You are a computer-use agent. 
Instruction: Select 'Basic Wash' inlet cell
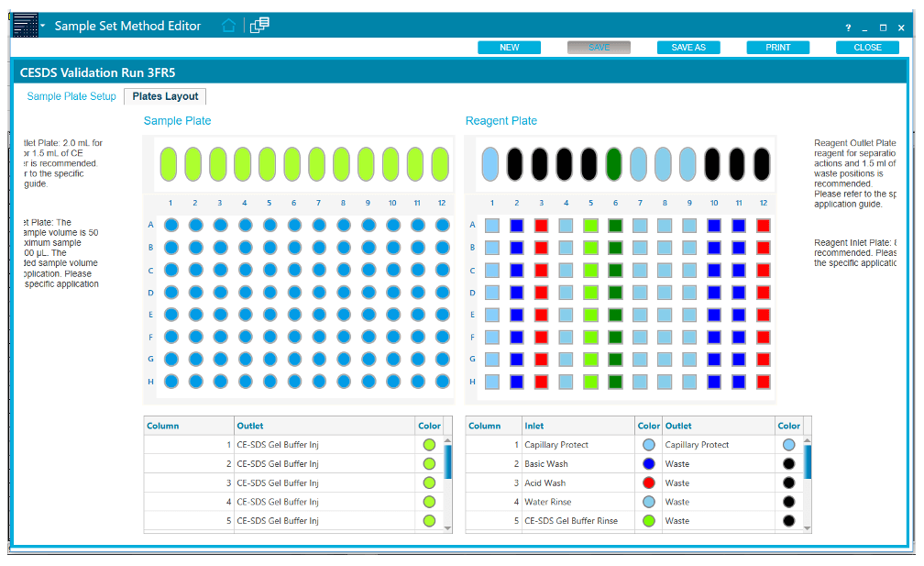[x=578, y=464]
